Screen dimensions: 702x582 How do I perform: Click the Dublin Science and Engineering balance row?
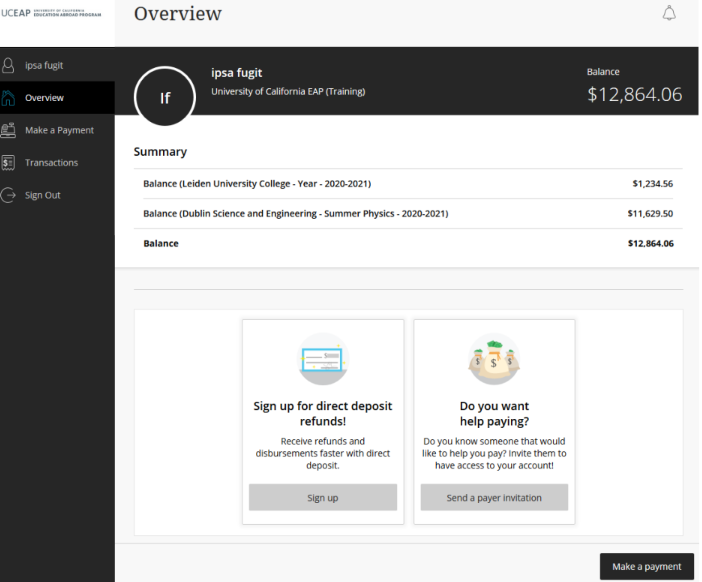(x=408, y=214)
